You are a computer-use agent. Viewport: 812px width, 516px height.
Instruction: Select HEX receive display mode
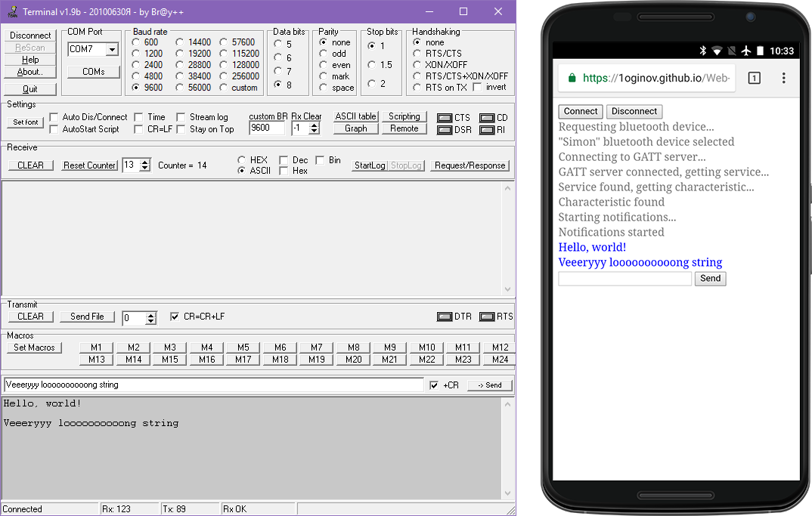pos(241,160)
